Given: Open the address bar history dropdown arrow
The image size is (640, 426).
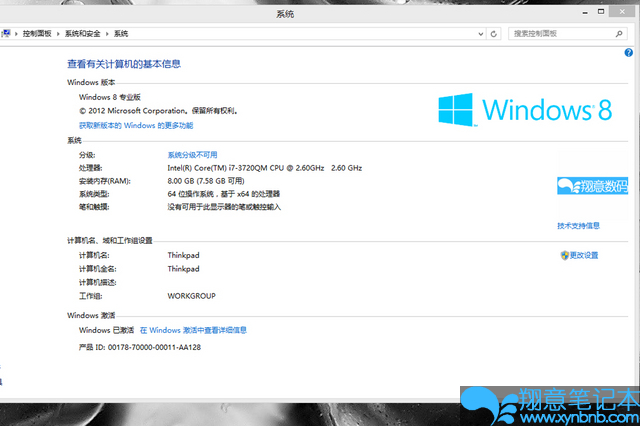Looking at the screenshot, I should [481, 34].
